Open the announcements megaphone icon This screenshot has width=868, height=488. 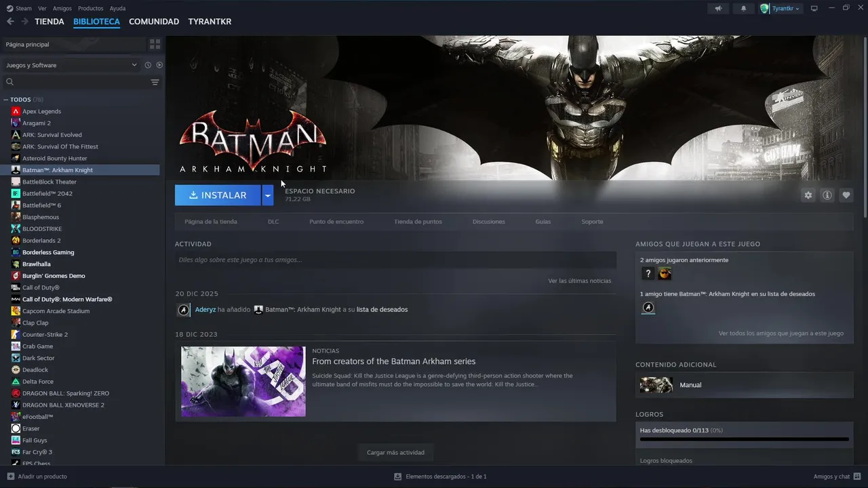pos(718,8)
